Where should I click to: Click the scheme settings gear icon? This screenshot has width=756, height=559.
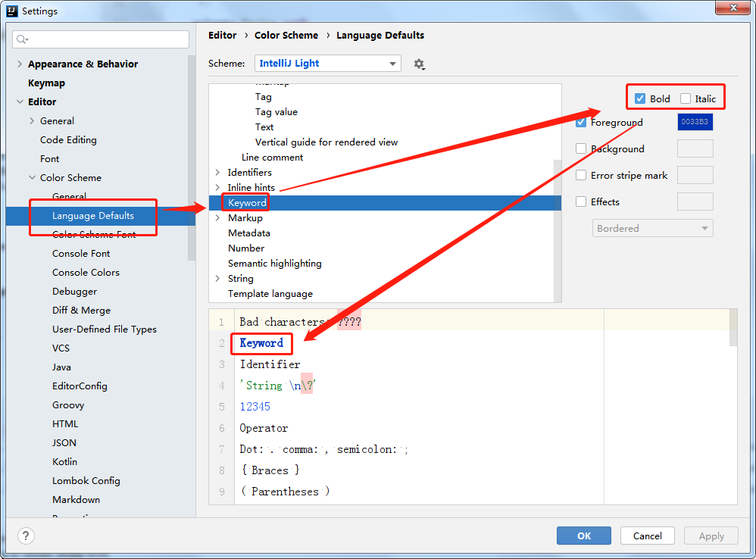click(x=419, y=64)
